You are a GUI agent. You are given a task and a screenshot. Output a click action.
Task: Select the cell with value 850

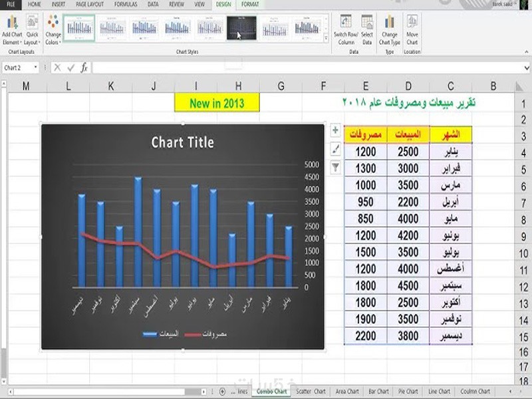[x=366, y=219]
